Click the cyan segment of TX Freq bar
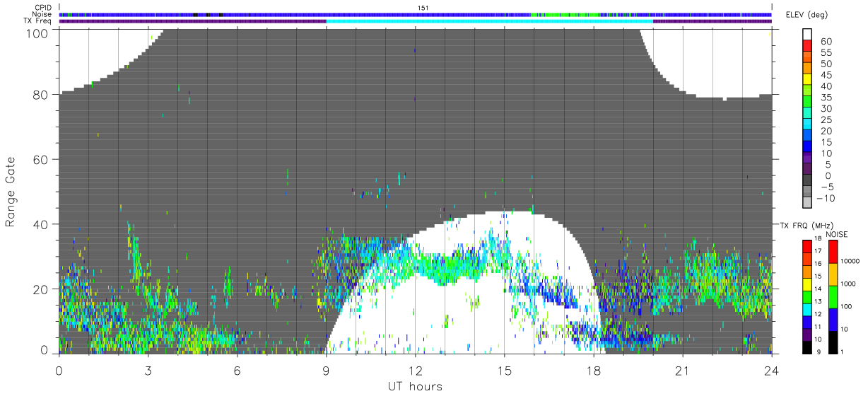The image size is (868, 401). click(x=489, y=21)
